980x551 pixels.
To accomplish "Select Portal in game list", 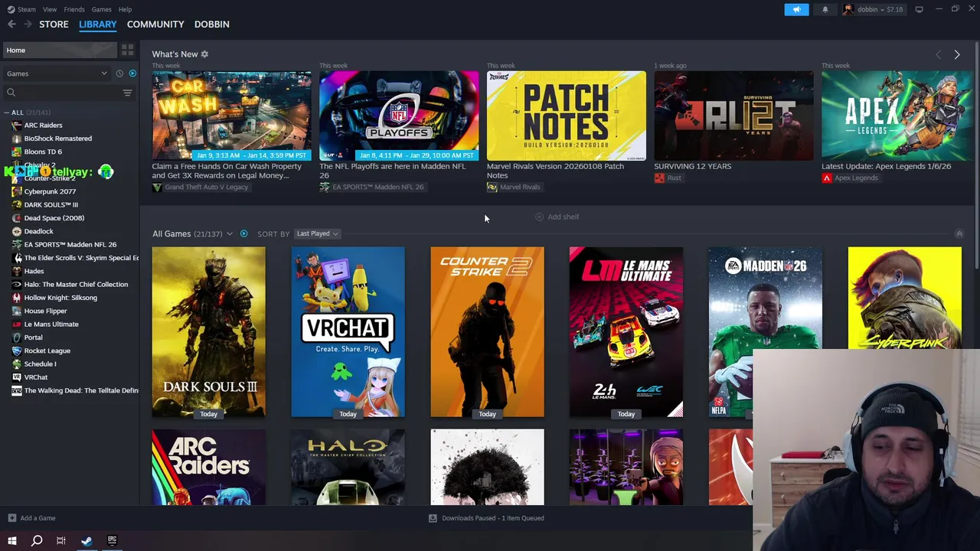I will pyautogui.click(x=33, y=337).
